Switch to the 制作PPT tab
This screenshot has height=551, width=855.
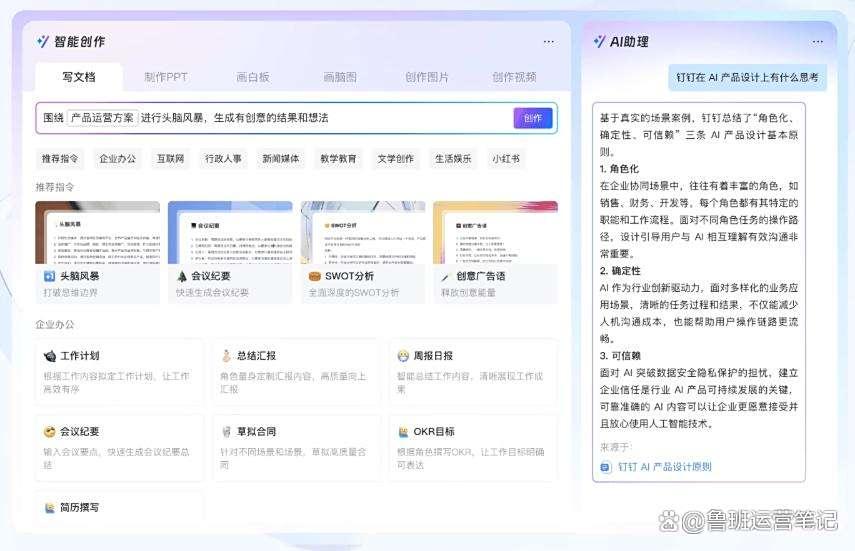pos(166,77)
